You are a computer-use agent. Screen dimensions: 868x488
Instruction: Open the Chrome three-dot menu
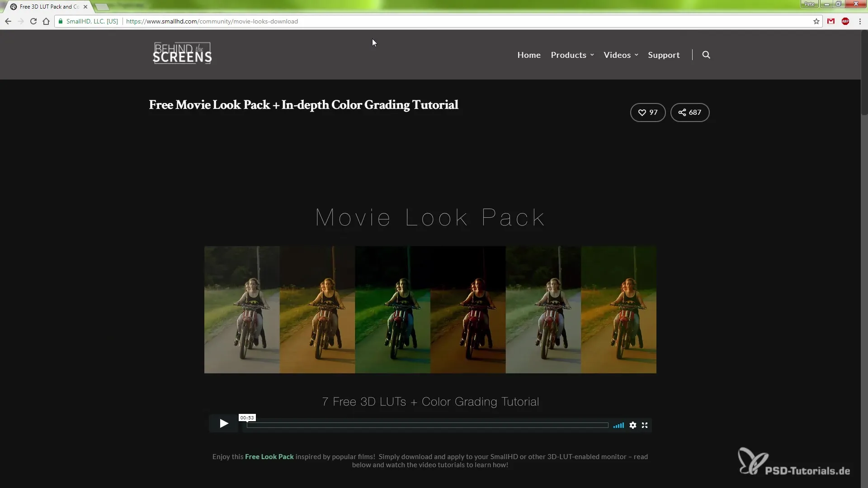(x=860, y=21)
